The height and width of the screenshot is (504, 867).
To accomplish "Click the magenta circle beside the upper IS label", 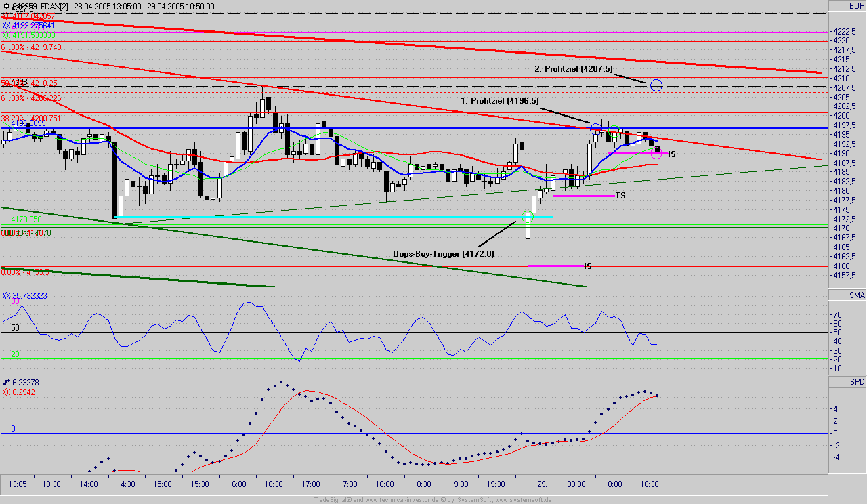I will (x=656, y=154).
